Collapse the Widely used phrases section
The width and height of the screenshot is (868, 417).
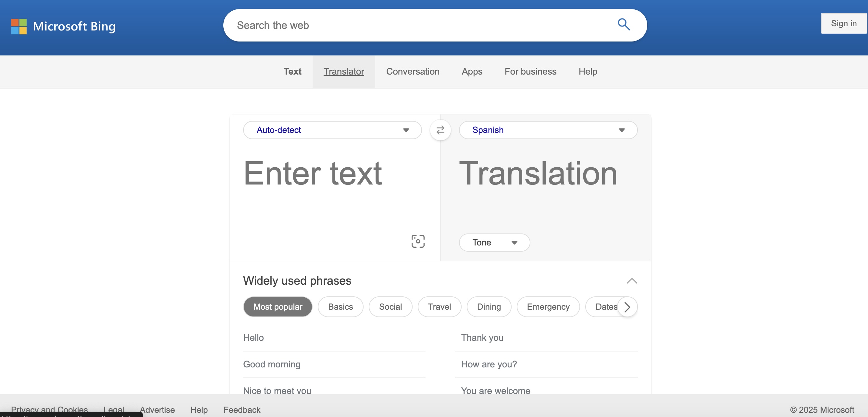click(631, 281)
